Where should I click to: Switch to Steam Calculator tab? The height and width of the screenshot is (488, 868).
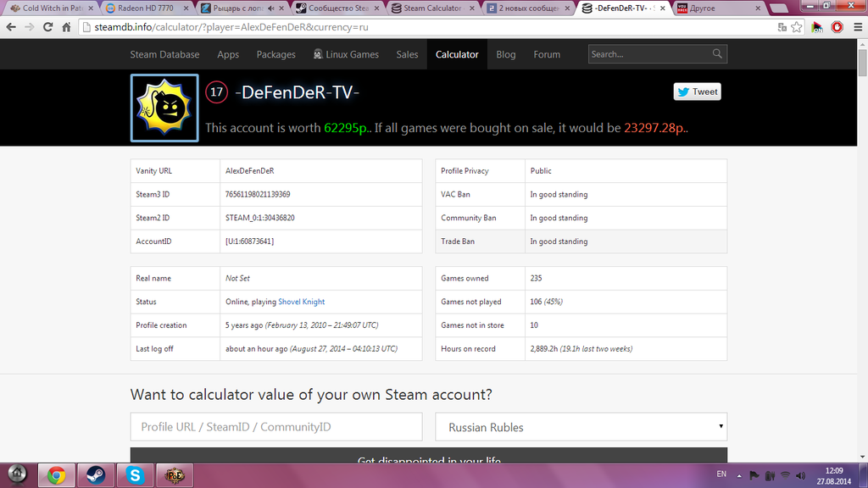431,8
